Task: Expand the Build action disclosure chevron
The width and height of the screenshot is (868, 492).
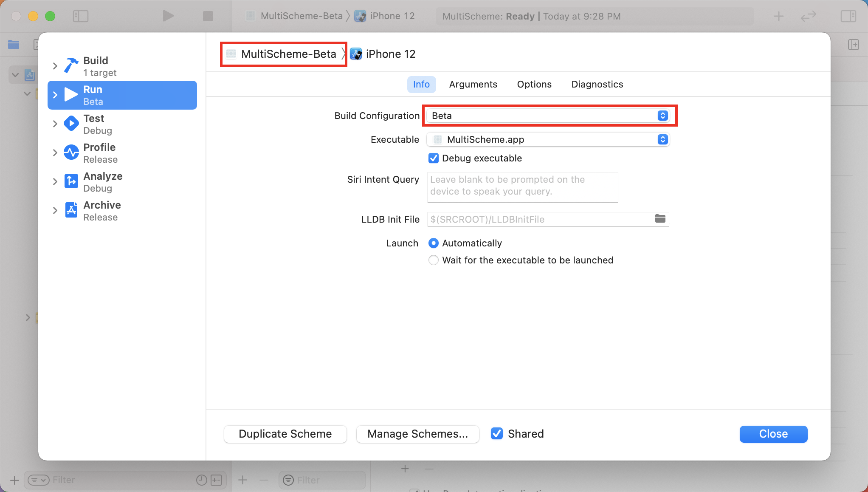Action: 55,66
